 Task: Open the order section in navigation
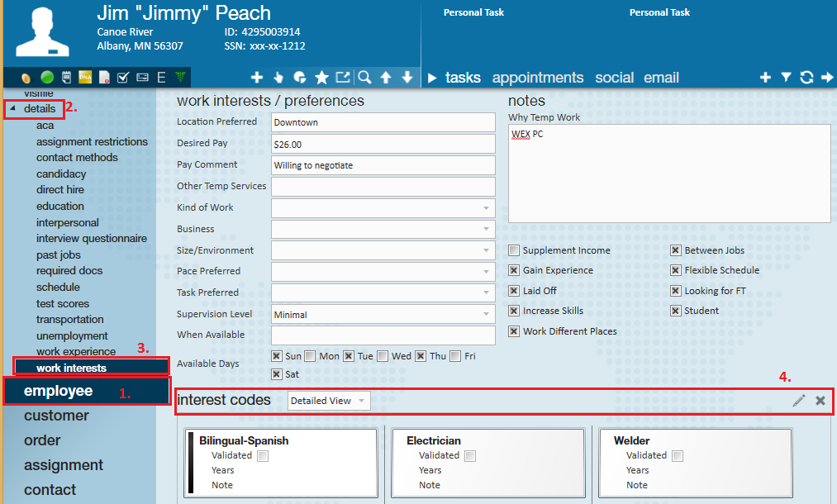click(x=42, y=440)
